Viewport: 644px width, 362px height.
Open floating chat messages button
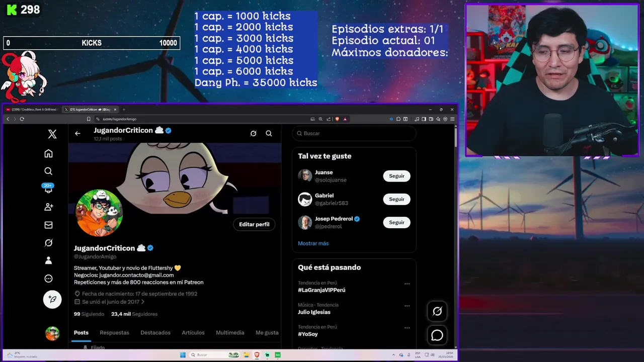pos(437,335)
